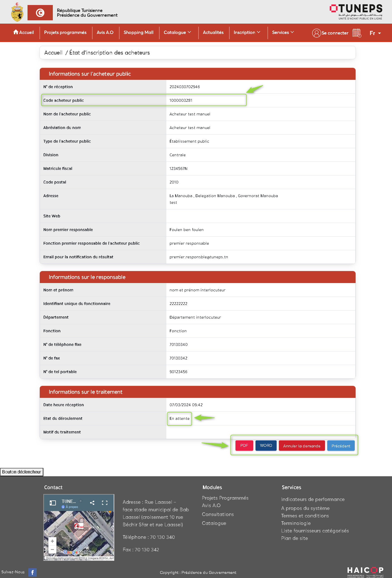Open the Shopping Mall menu item
Screen dimensions: 392x578
pyautogui.click(x=138, y=33)
